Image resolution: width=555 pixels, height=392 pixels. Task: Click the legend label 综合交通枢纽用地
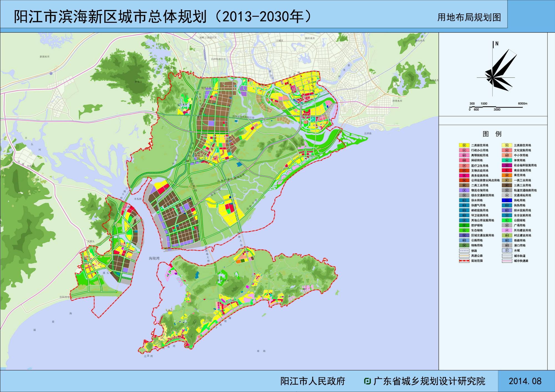[482, 195]
